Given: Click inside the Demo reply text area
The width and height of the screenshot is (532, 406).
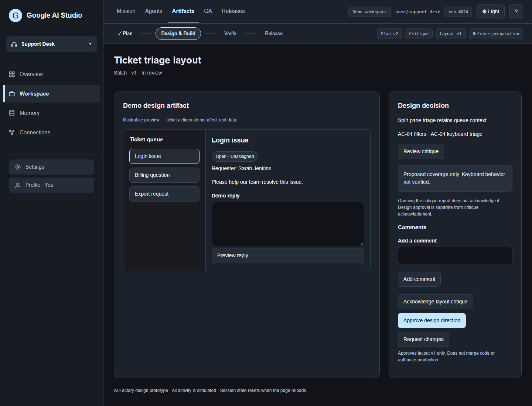Looking at the screenshot, I should (x=288, y=224).
